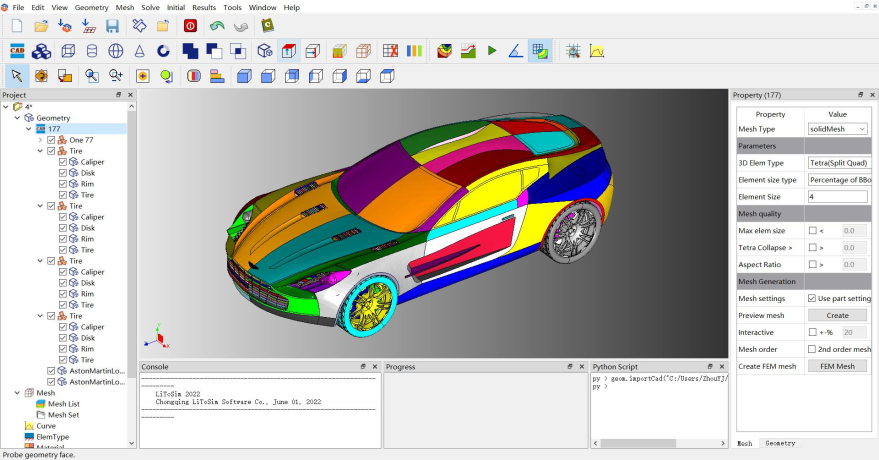Open the Tools menu
This screenshot has height=460, width=879.
[x=232, y=7]
